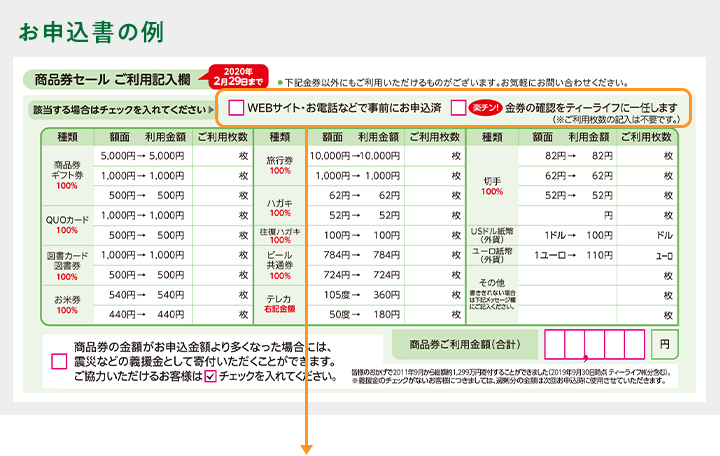Select the ユーロ紙幣(外貨) label

pos(492,255)
